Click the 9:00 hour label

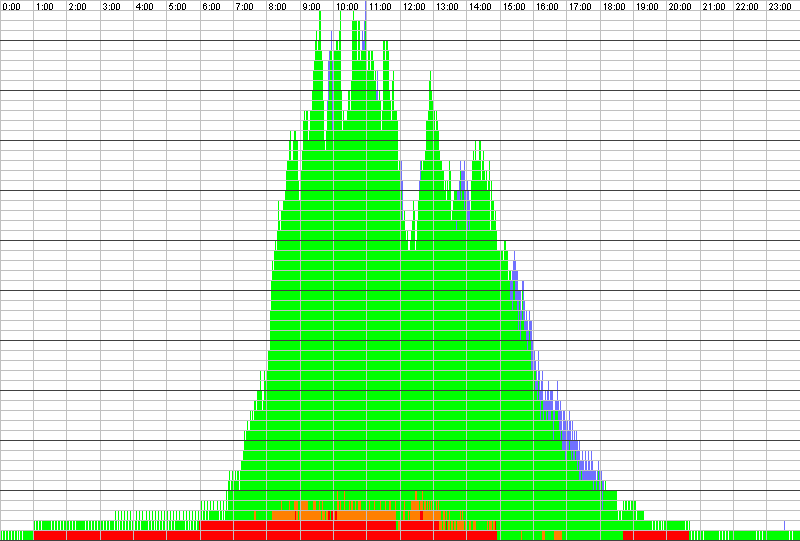[x=311, y=7]
